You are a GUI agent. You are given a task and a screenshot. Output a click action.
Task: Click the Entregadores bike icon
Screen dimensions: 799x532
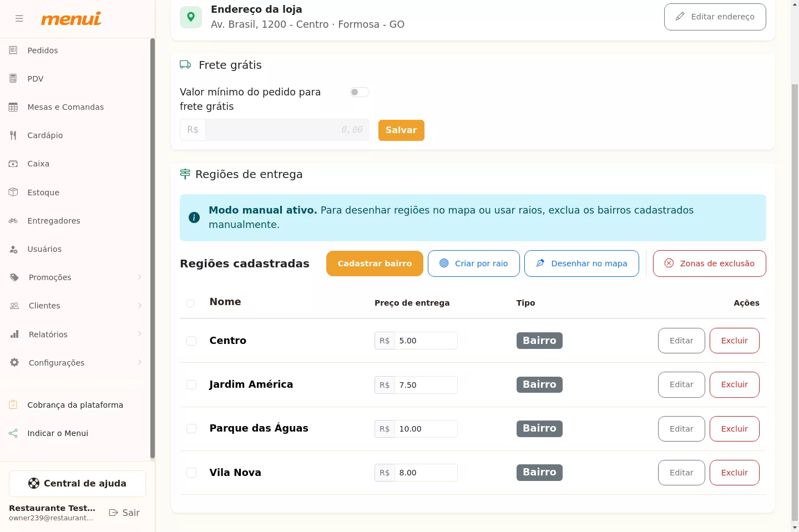click(13, 221)
